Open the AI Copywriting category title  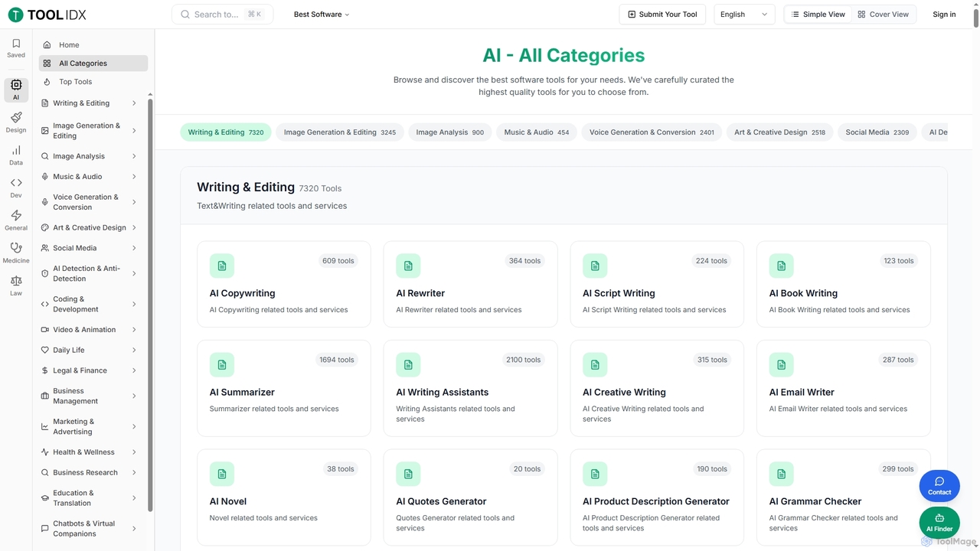(242, 293)
